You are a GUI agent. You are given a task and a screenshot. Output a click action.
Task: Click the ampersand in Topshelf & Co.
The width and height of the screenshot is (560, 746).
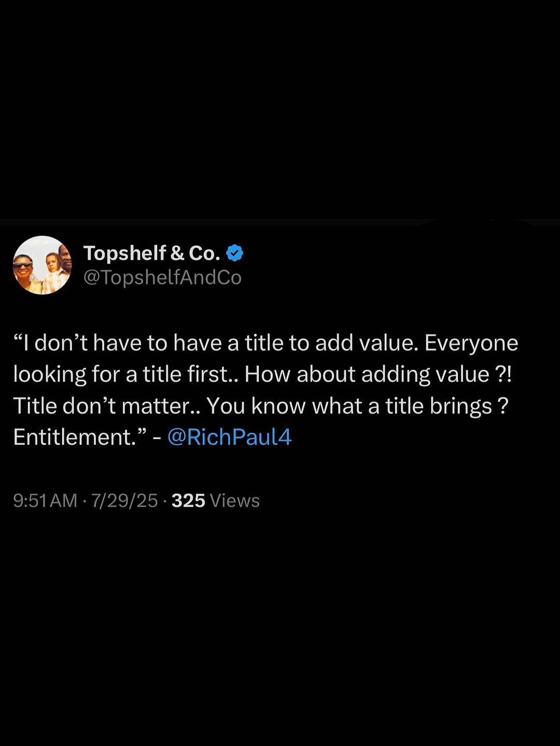tap(177, 253)
